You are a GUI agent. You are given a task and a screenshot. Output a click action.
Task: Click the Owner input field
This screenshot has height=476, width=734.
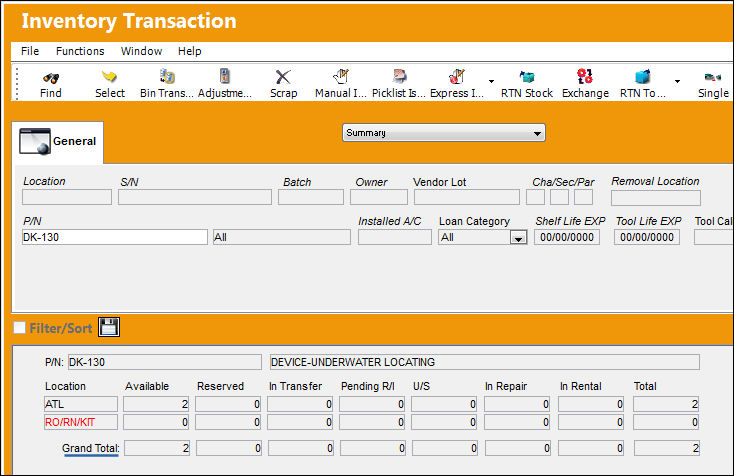coord(379,197)
